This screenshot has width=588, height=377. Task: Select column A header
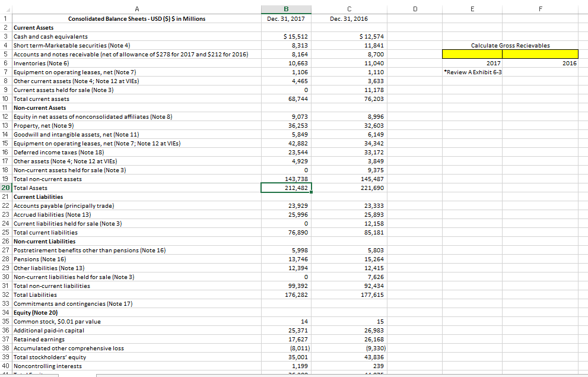tap(137, 9)
